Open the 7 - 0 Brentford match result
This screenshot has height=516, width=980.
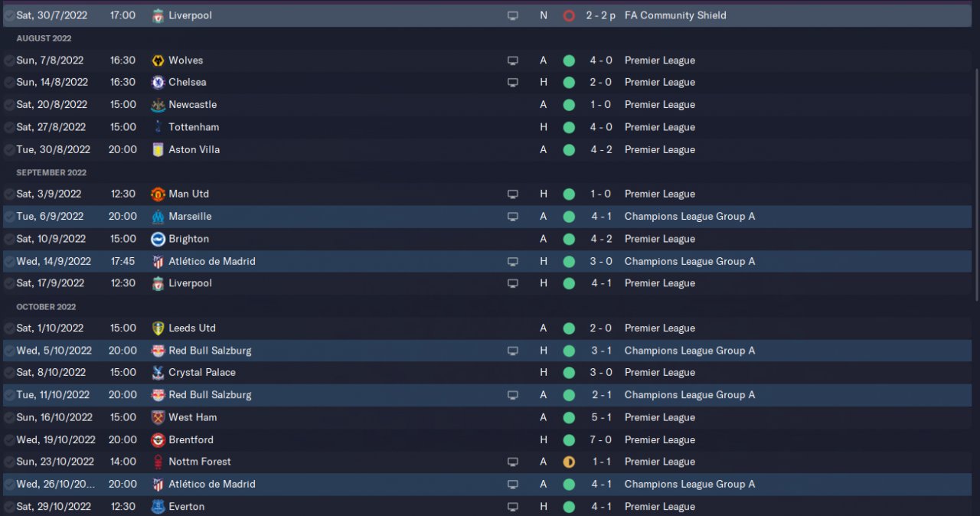point(600,440)
